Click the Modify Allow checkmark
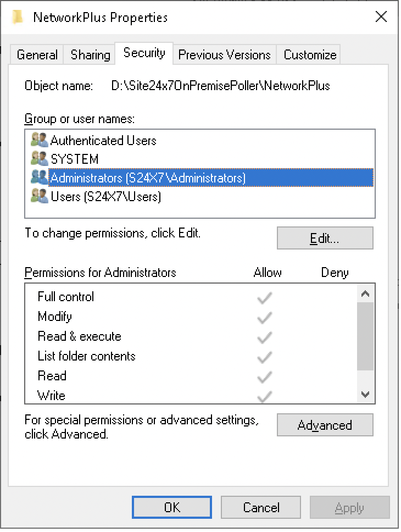 (265, 317)
